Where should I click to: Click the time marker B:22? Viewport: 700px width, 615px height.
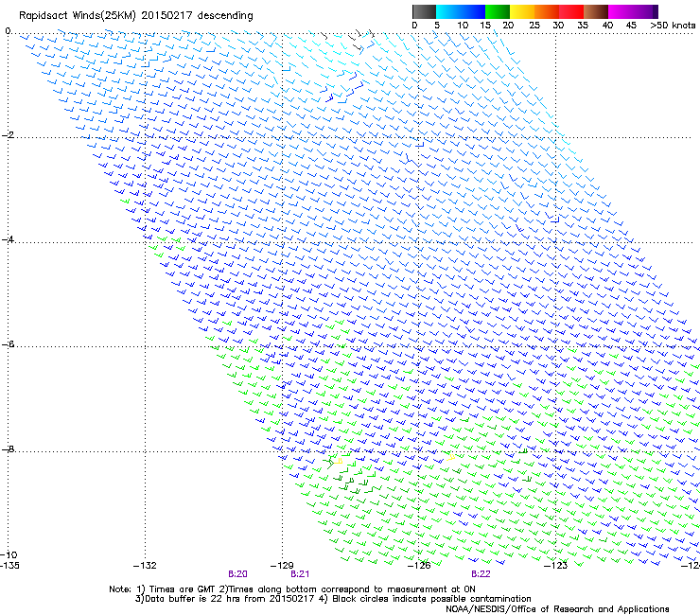pyautogui.click(x=481, y=574)
